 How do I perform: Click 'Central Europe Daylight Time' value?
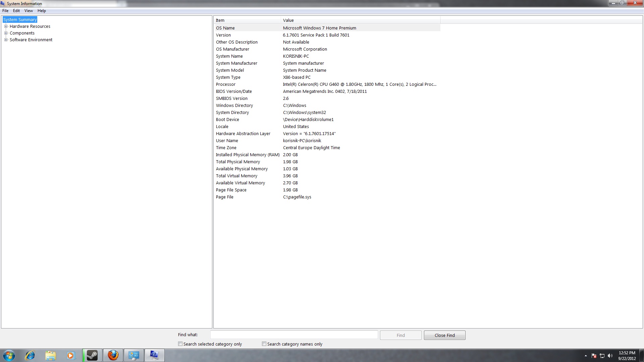click(x=312, y=148)
